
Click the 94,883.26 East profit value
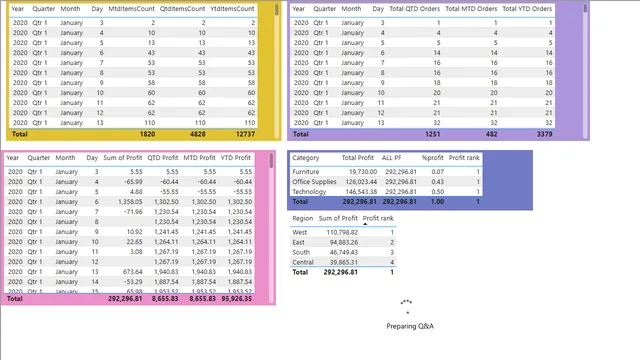point(344,242)
